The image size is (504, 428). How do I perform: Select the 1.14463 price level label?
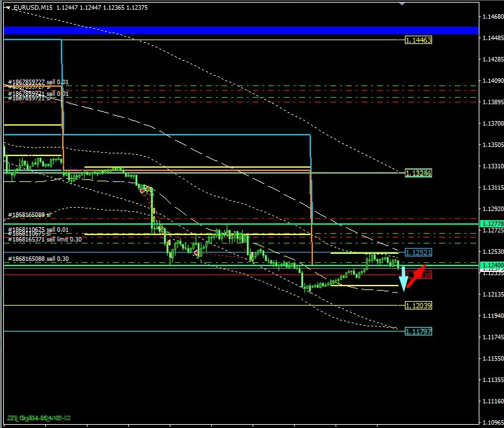(x=418, y=40)
